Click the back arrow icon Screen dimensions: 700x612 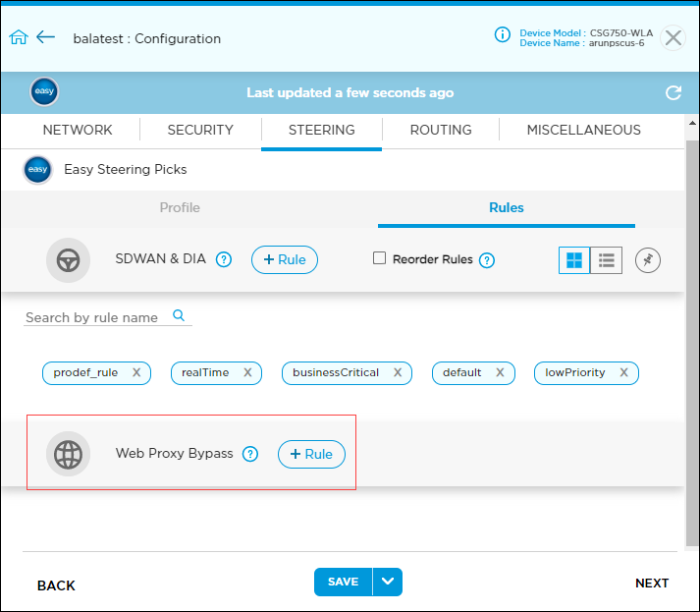[45, 37]
